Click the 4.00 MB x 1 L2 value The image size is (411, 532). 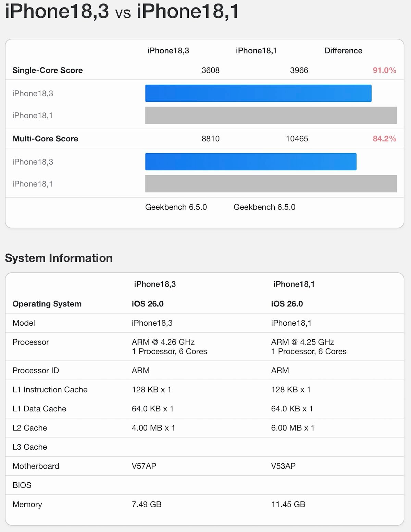pyautogui.click(x=153, y=428)
